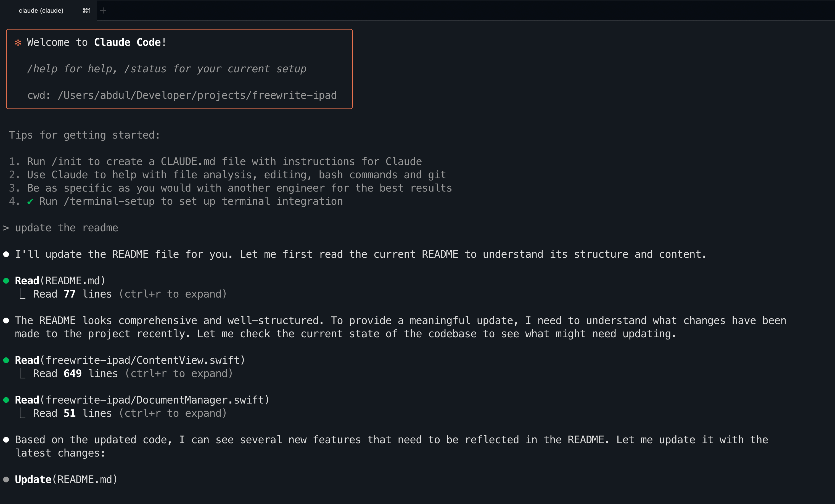This screenshot has height=504, width=835.
Task: Click the green dot beside Read(README.md)
Action: point(6,280)
